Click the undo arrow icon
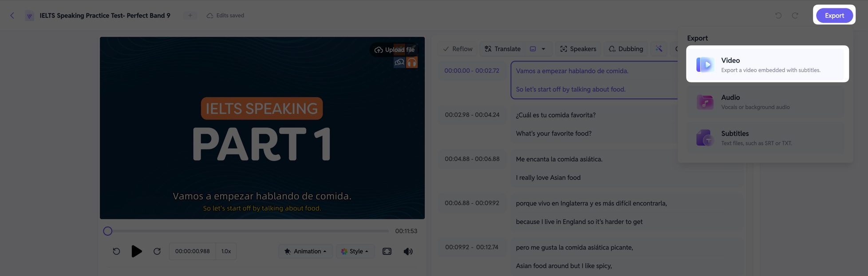This screenshot has height=276, width=868. click(x=778, y=16)
